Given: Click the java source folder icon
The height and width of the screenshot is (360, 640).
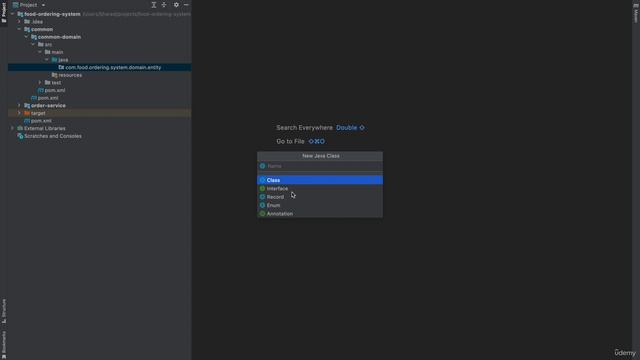Looking at the screenshot, I should (54, 60).
